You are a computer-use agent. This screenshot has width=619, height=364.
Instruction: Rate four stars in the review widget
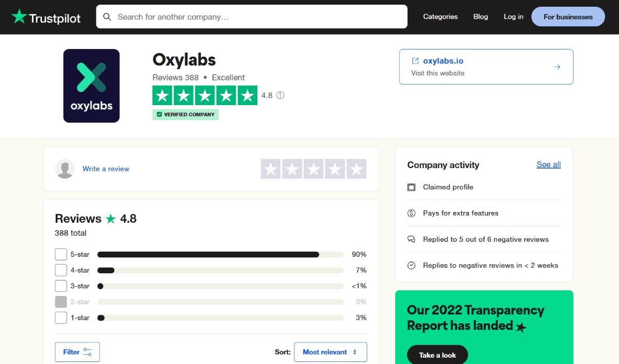(335, 169)
